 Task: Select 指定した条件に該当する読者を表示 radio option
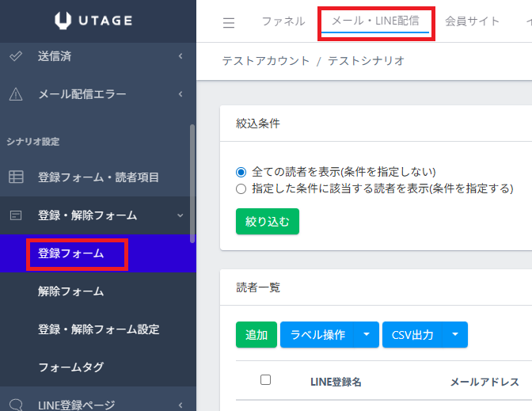(x=241, y=188)
